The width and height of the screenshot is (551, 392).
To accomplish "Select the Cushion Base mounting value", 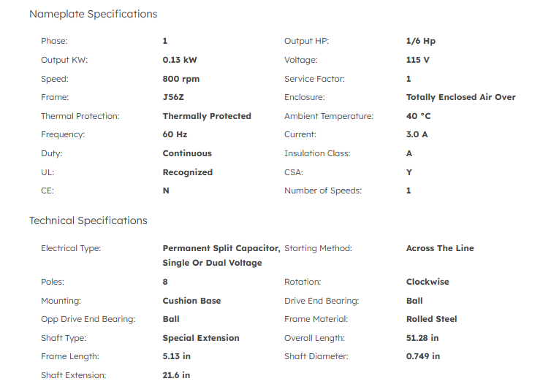I will [x=191, y=301].
